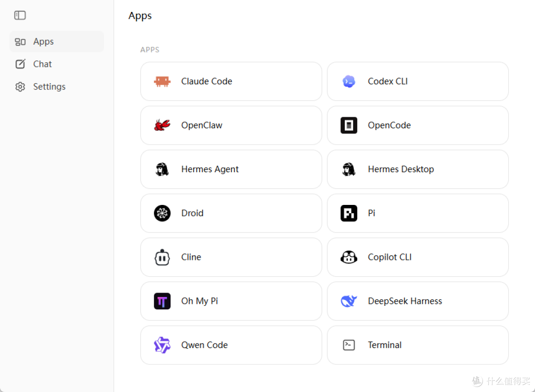Click the Codex CLI blue cloud icon
Viewport: 535px width, 392px height.
[349, 82]
